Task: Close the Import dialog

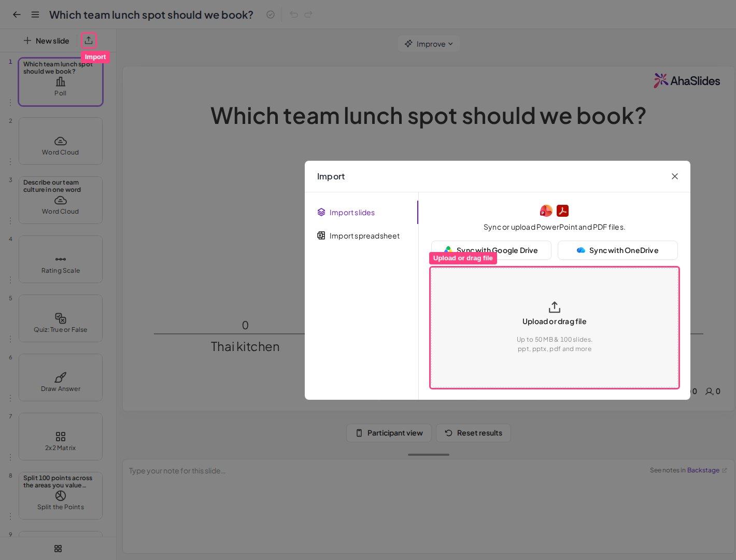Action: [x=675, y=176]
